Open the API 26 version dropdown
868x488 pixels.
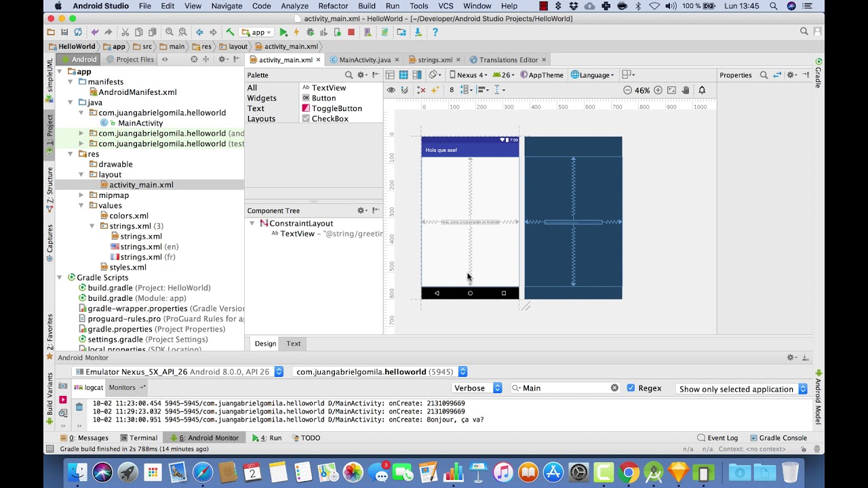point(505,75)
